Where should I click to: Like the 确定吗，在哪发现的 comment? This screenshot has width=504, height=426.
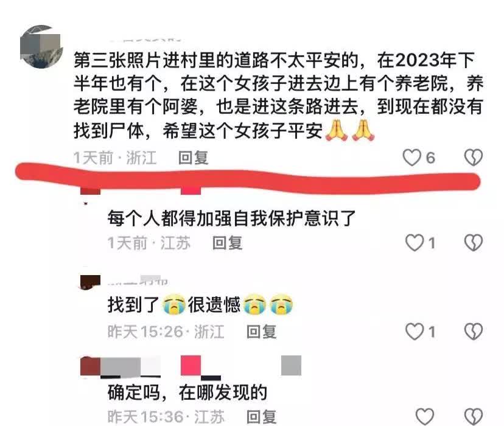pos(425,416)
